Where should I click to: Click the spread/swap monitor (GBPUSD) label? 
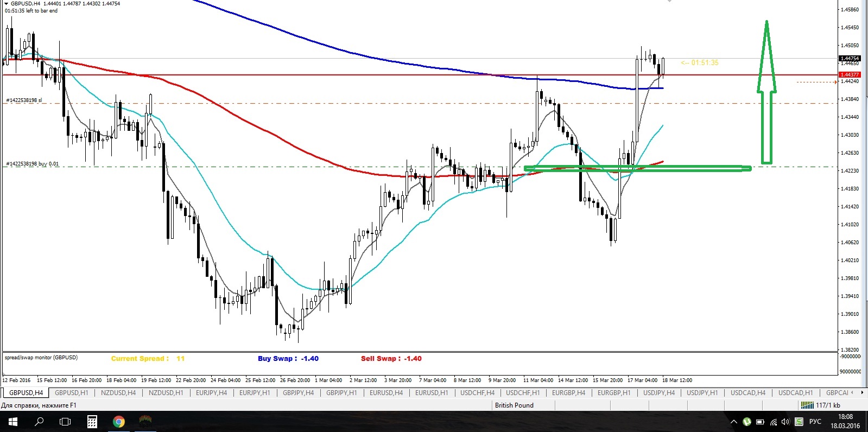click(41, 358)
